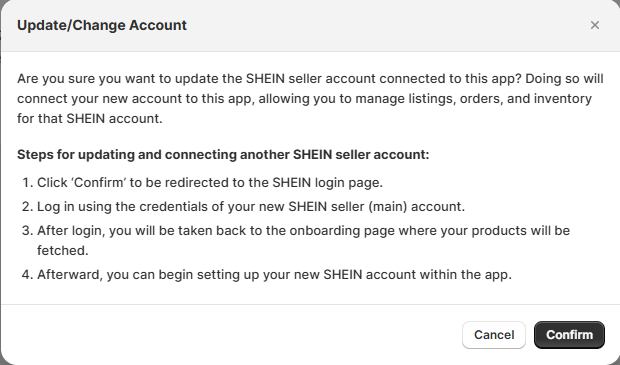620x365 pixels.
Task: Close the Update/Change Account dialog with X
Action: pyautogui.click(x=595, y=25)
